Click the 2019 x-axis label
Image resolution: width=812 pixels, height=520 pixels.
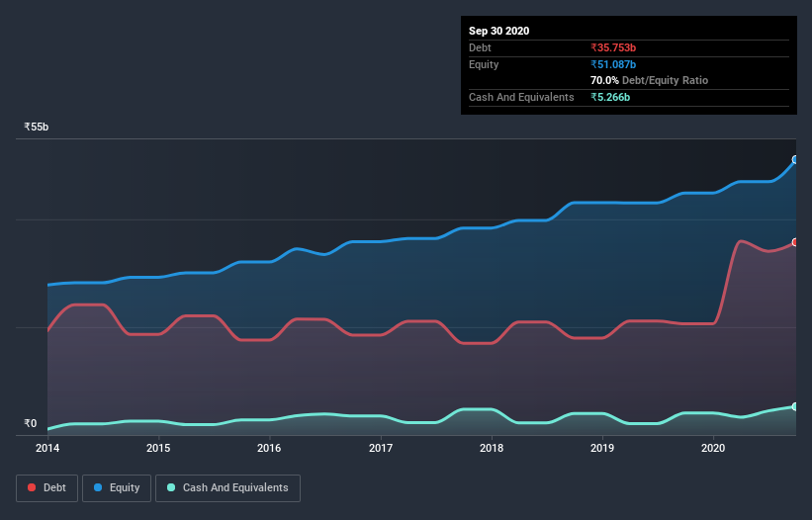pyautogui.click(x=602, y=448)
